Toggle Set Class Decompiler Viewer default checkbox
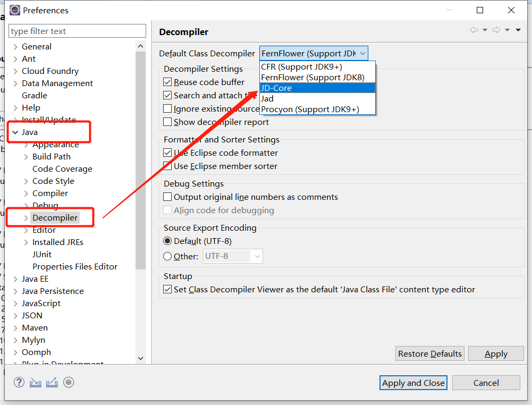The height and width of the screenshot is (405, 532). coord(167,289)
